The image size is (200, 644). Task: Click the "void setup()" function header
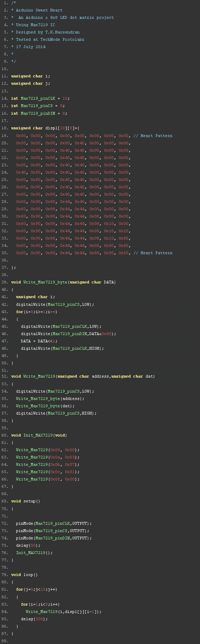click(x=26, y=501)
